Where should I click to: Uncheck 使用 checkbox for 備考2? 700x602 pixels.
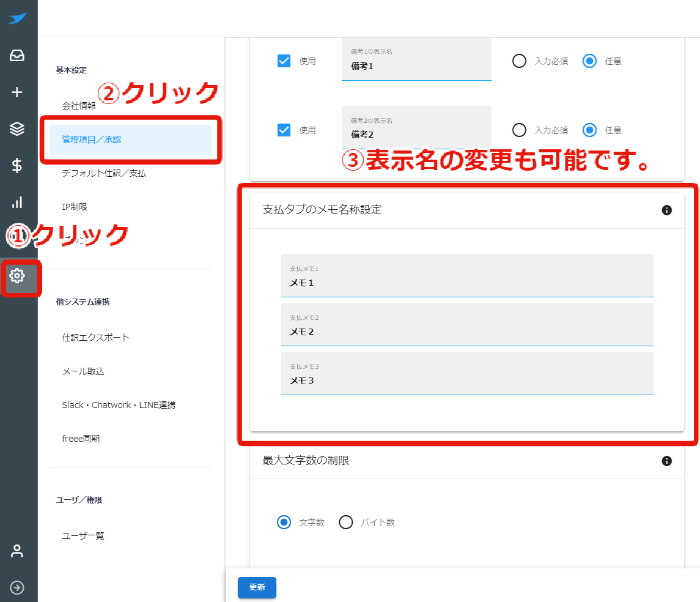coord(284,130)
